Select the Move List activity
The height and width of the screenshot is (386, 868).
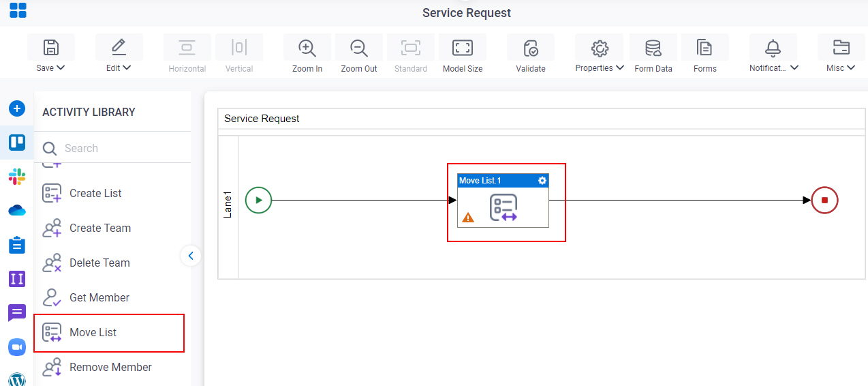point(109,332)
